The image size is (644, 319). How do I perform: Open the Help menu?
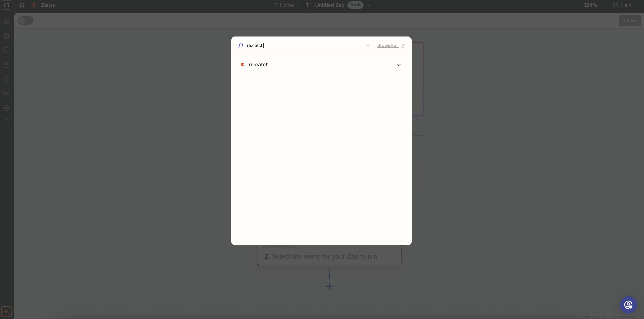(x=626, y=5)
